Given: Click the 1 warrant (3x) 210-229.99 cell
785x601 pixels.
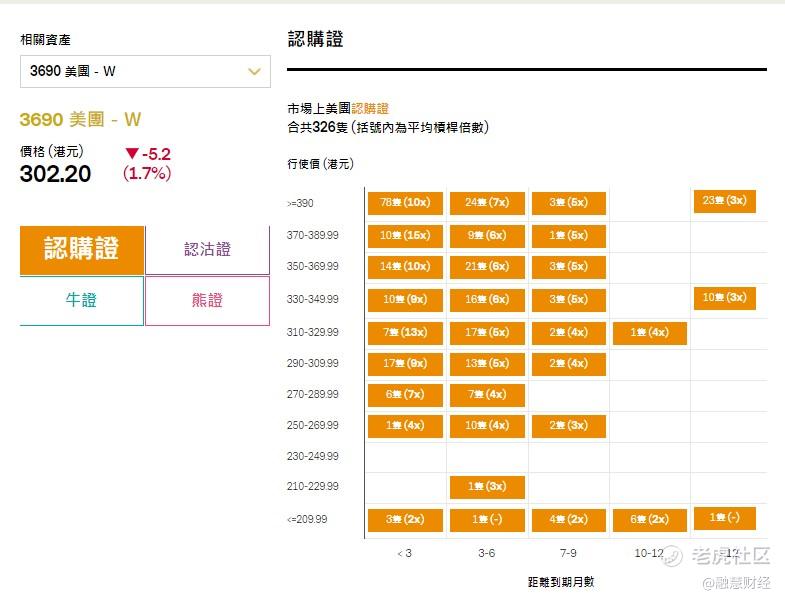Looking at the screenshot, I should click(x=487, y=487).
